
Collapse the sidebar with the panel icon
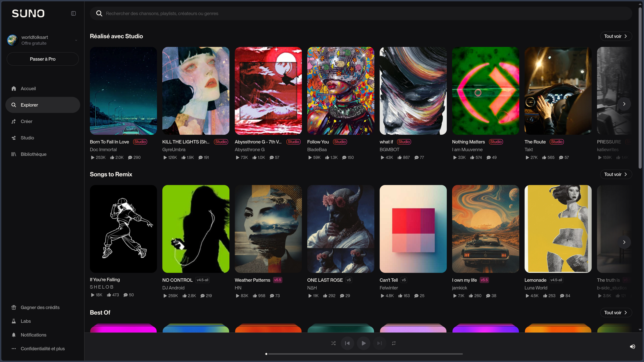point(73,13)
